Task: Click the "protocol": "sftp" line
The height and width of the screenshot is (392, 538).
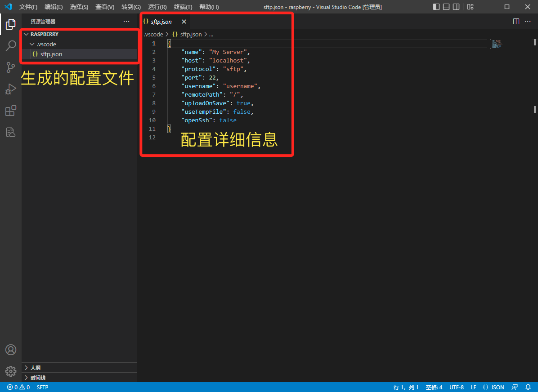Action: [214, 69]
